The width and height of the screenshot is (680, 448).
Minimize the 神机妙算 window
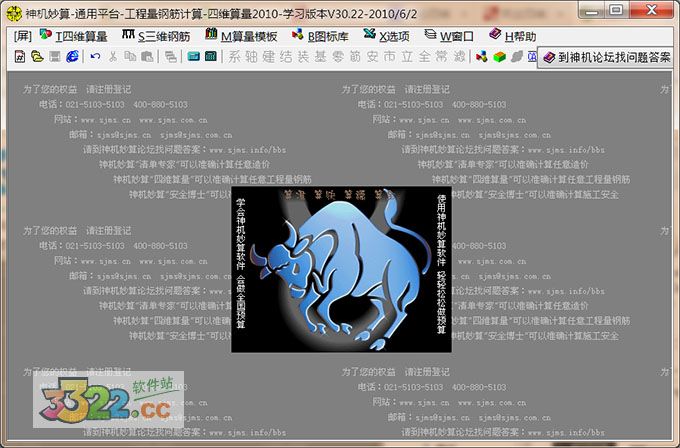click(591, 10)
